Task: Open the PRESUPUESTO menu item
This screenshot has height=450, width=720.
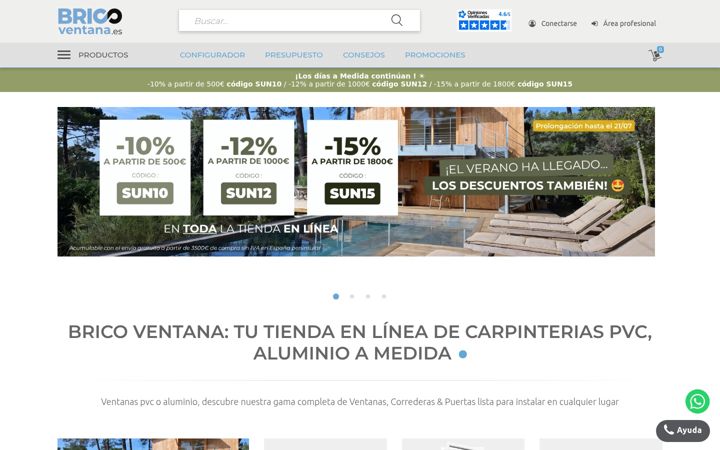Action: [294, 55]
